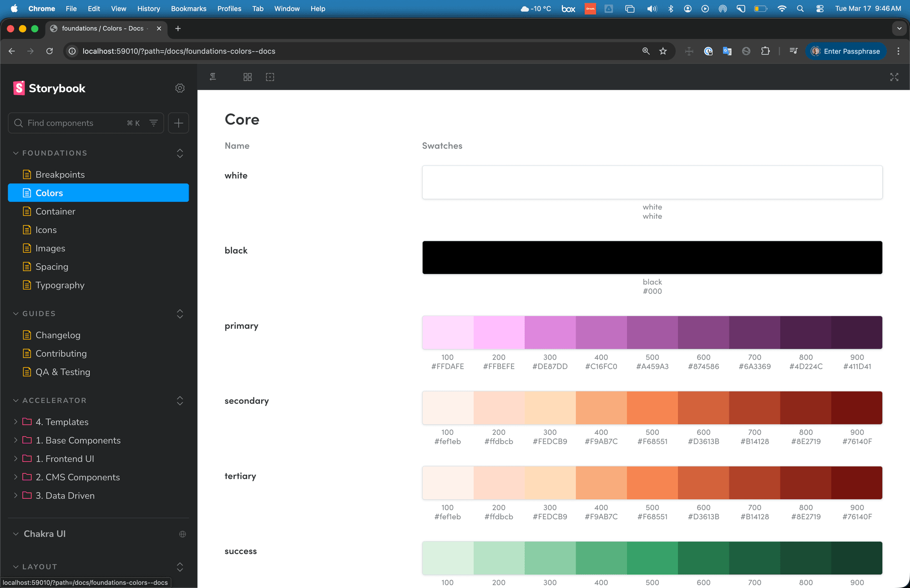This screenshot has height=588, width=910.
Task: Click the secondary 900 #76140F swatch
Action: 857,407
